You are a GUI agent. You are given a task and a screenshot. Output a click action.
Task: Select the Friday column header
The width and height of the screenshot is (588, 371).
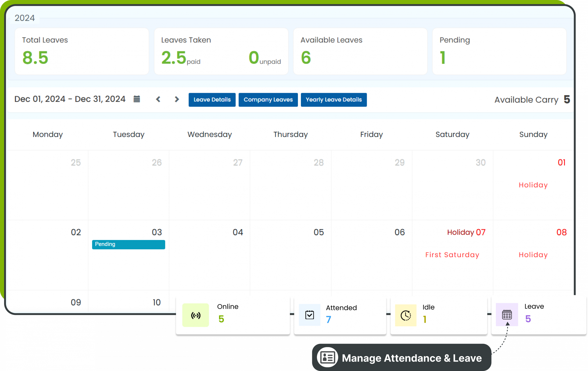[372, 134]
